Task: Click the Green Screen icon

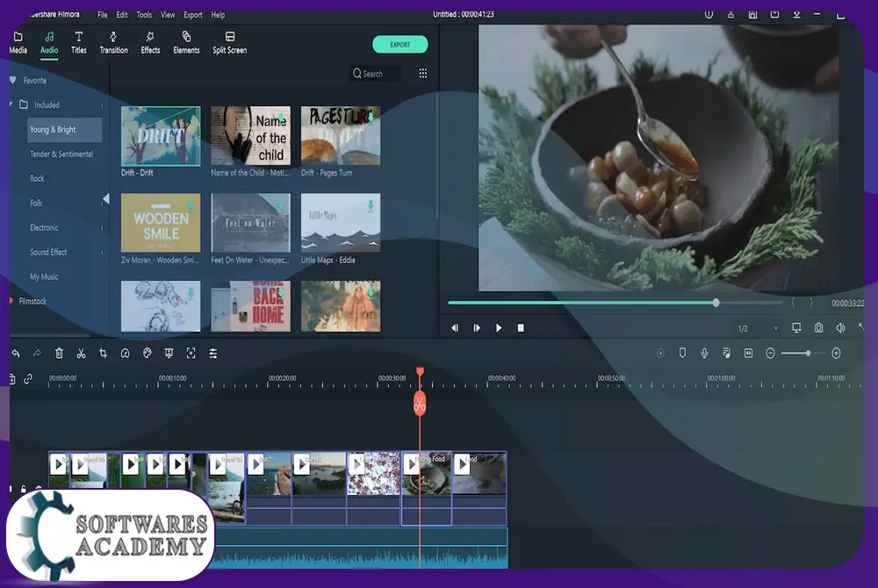Action: click(169, 353)
